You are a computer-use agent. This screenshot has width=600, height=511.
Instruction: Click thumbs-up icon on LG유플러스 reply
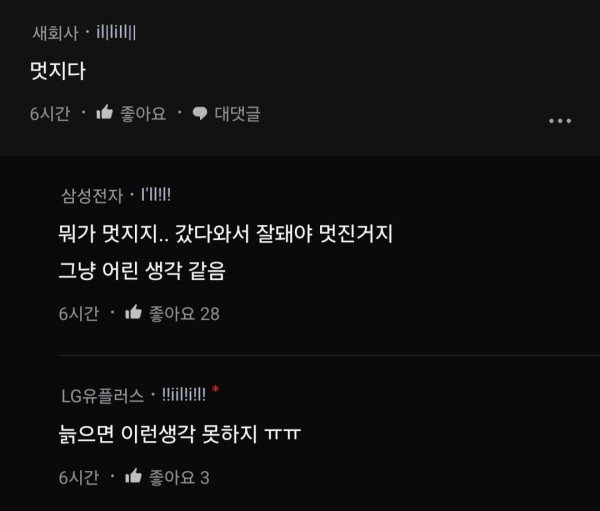pos(134,476)
